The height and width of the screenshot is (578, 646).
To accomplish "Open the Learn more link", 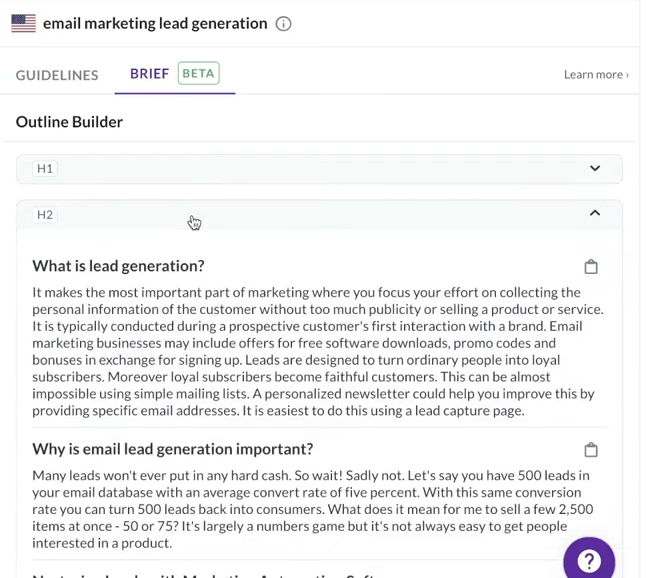I will pos(596,75).
